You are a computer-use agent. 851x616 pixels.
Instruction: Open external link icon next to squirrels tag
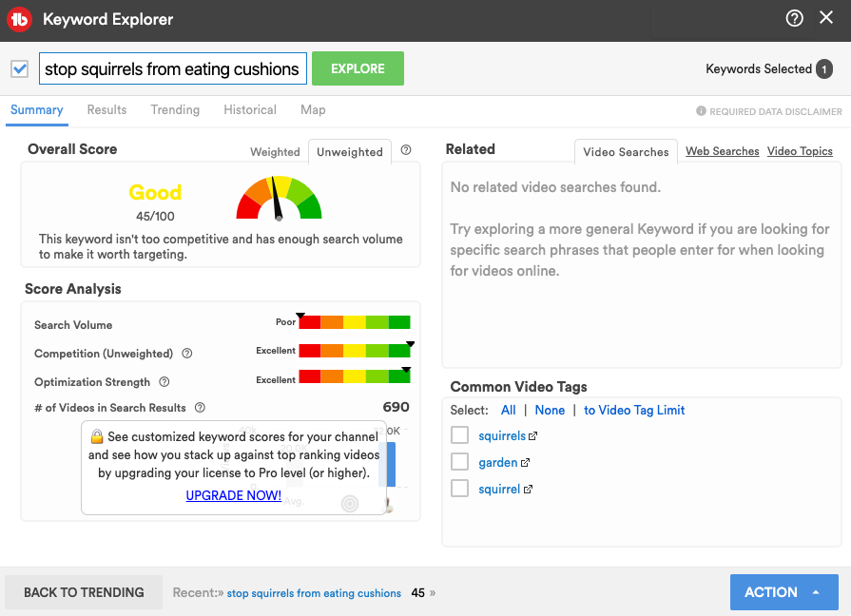click(533, 436)
